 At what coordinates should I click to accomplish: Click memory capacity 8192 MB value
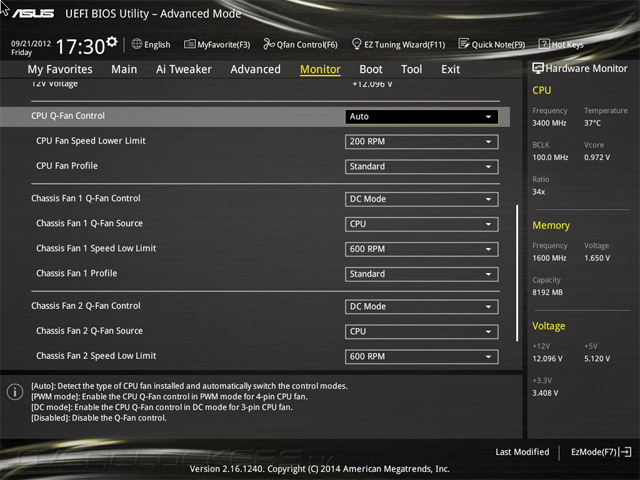[x=547, y=292]
